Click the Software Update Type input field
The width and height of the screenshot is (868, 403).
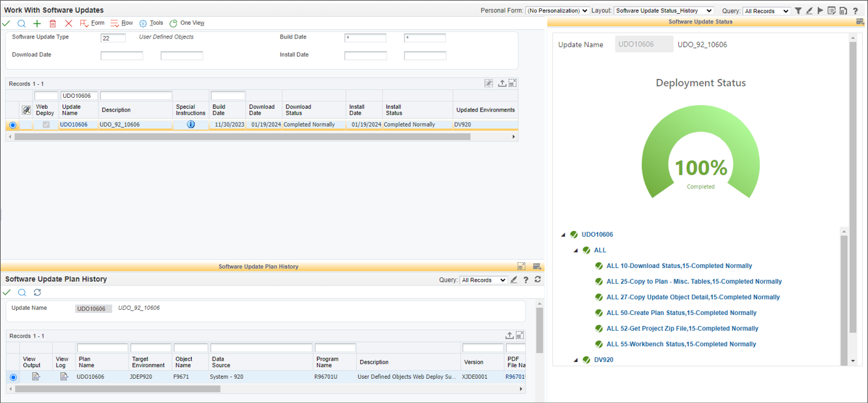[x=113, y=38]
